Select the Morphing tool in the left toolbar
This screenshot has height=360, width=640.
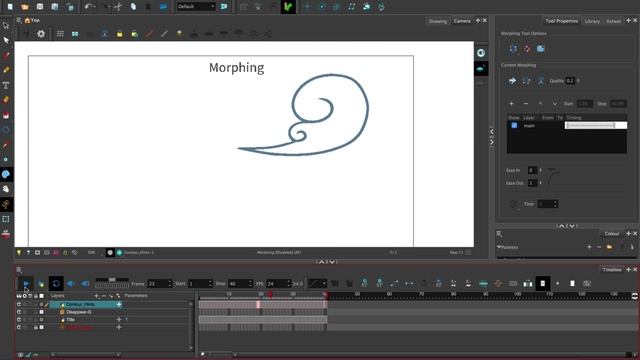tap(6, 174)
